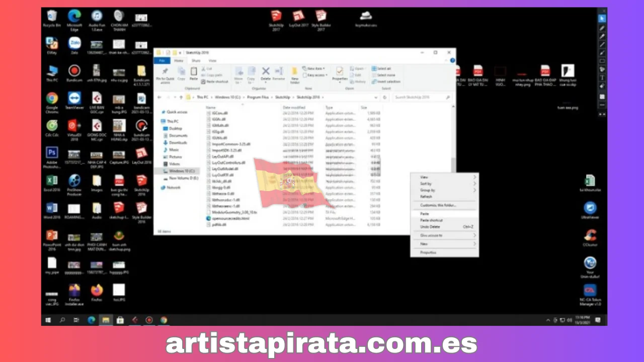Open File tab in Explorer

click(162, 60)
